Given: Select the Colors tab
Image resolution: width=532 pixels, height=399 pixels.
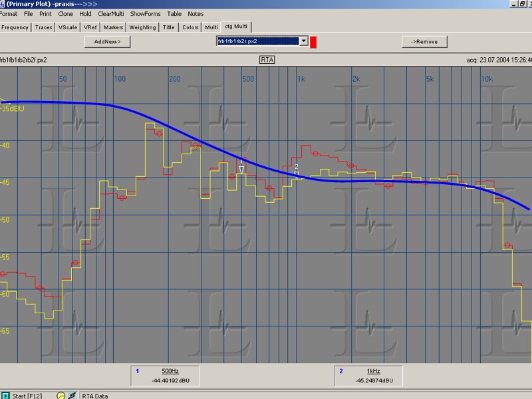Looking at the screenshot, I should pos(190,27).
